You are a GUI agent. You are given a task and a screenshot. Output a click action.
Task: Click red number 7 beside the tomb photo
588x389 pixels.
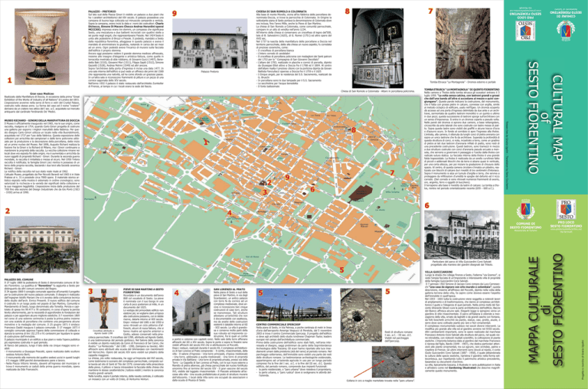[x=430, y=11]
